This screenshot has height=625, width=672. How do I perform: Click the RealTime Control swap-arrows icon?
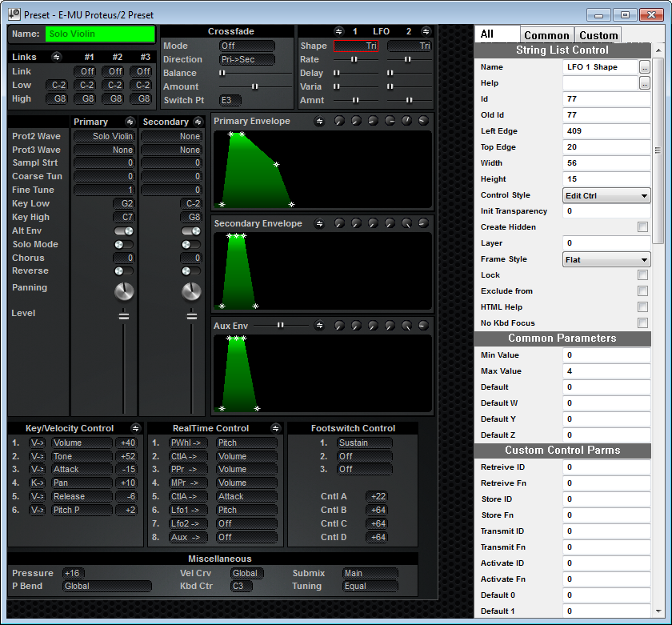coord(275,428)
